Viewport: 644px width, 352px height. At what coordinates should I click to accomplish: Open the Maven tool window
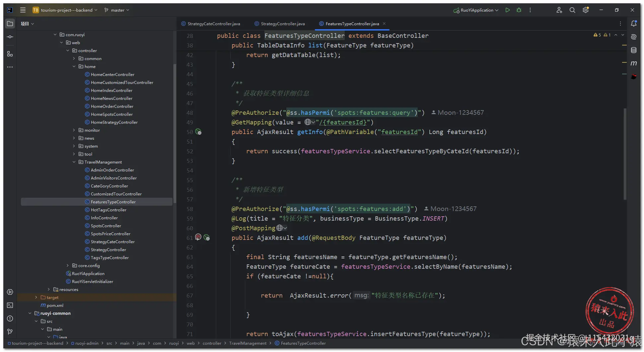pos(634,63)
